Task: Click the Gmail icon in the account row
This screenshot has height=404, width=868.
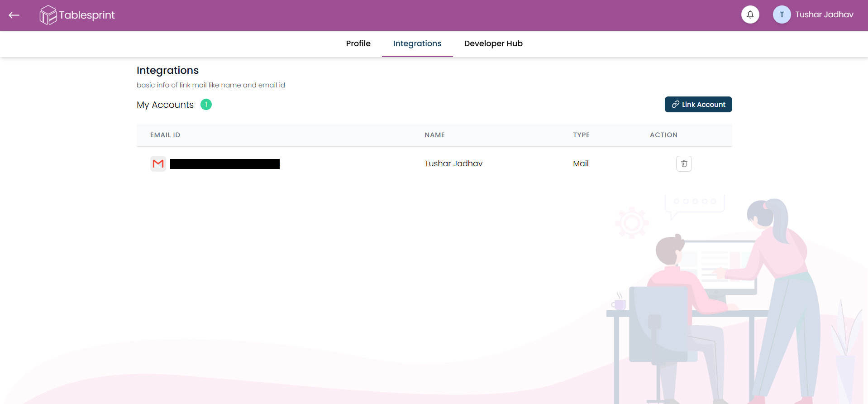Action: point(158,164)
